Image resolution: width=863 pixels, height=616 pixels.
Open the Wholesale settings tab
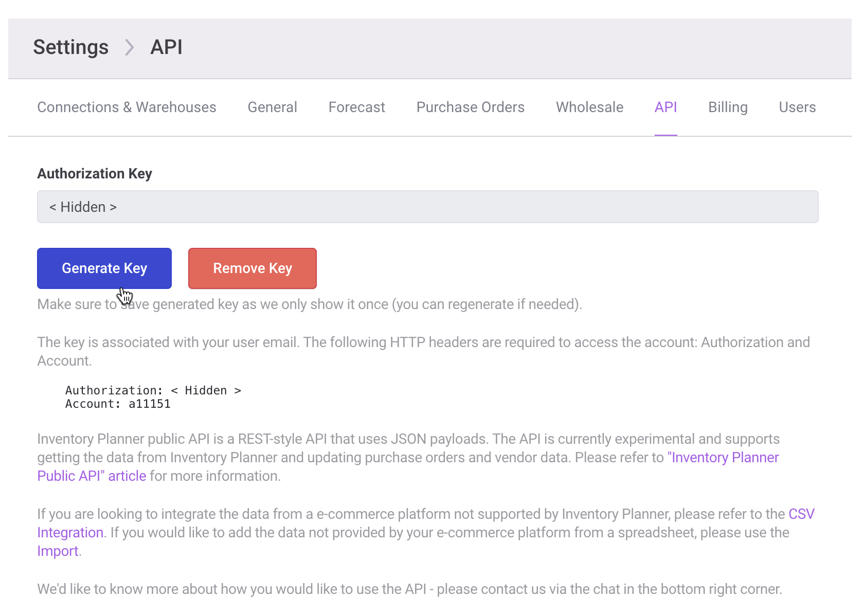pyautogui.click(x=589, y=107)
